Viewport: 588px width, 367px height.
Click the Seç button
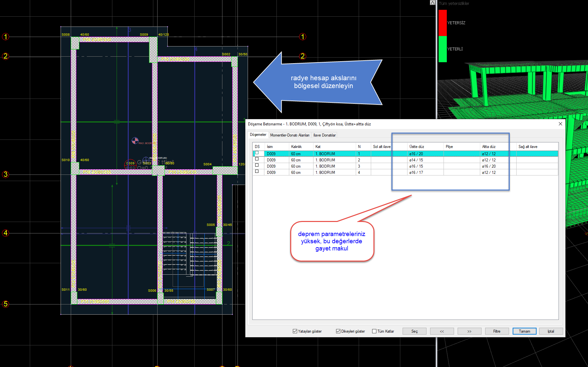[x=414, y=331]
